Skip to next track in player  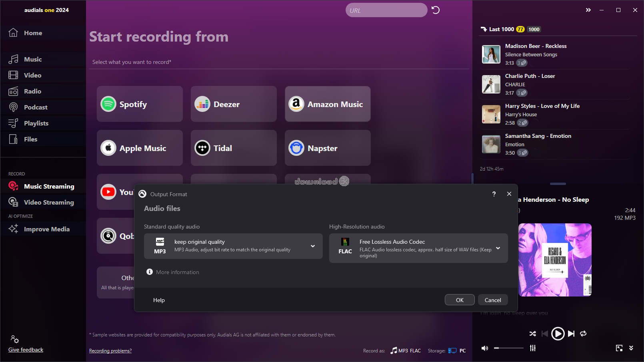pos(571,334)
